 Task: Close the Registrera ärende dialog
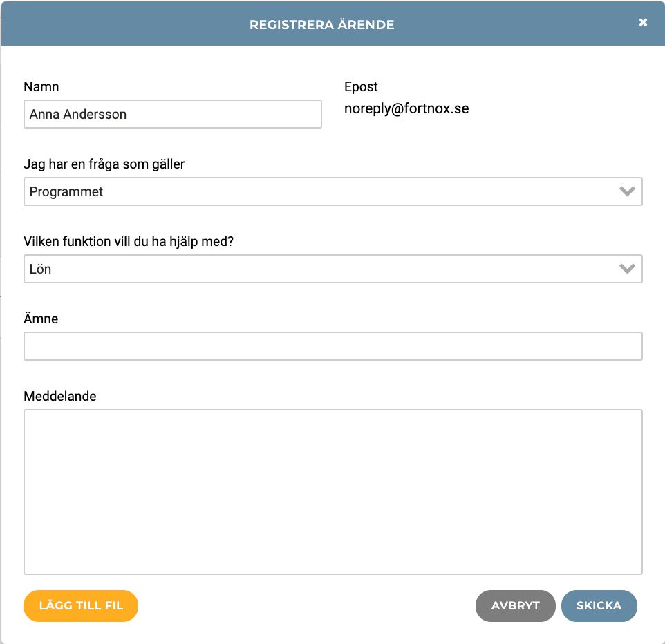click(x=643, y=23)
